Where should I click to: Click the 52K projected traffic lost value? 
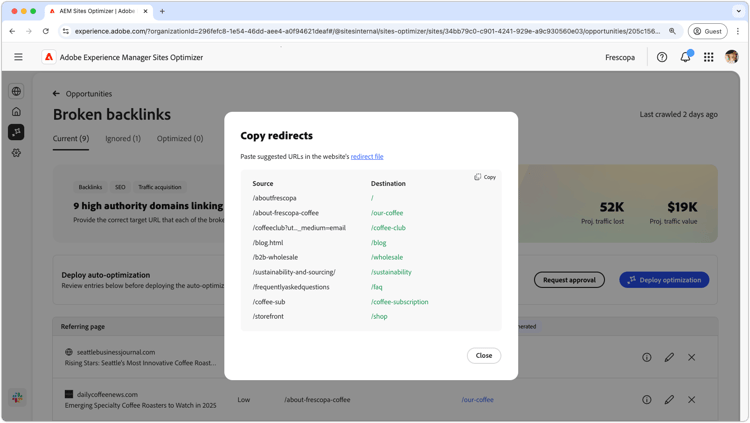[612, 207]
